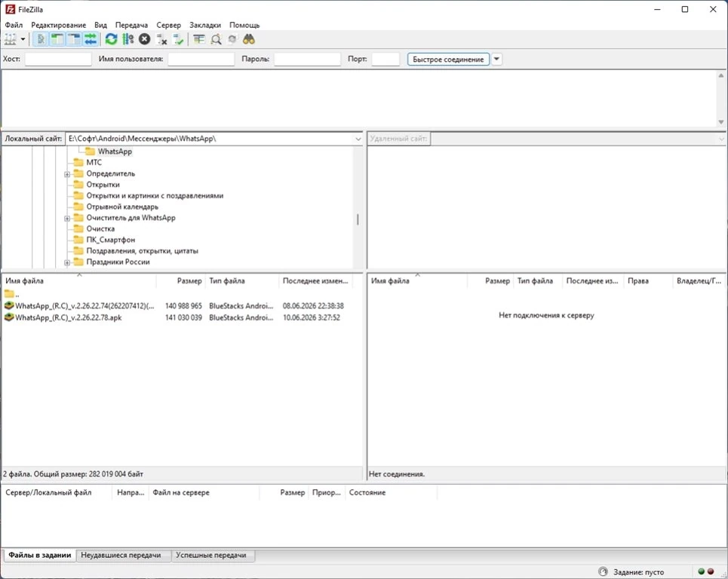Open the Закладки menu

click(x=205, y=25)
